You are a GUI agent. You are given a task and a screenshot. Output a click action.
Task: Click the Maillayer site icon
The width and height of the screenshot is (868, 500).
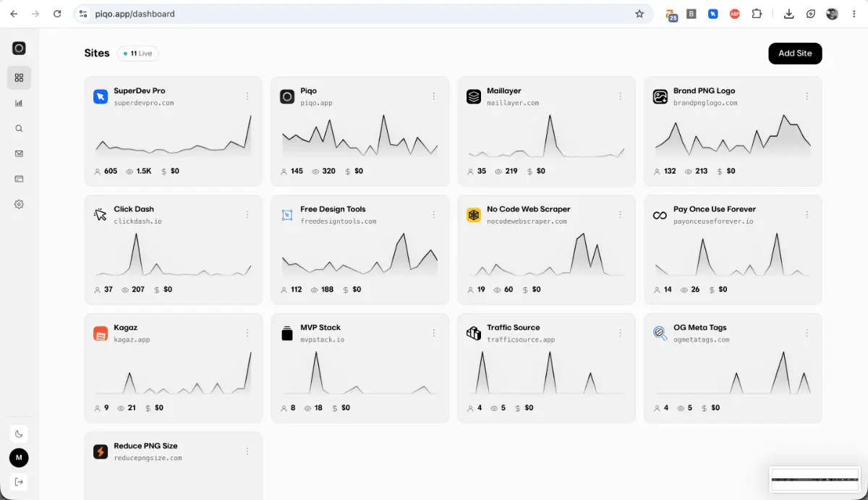pyautogui.click(x=474, y=96)
